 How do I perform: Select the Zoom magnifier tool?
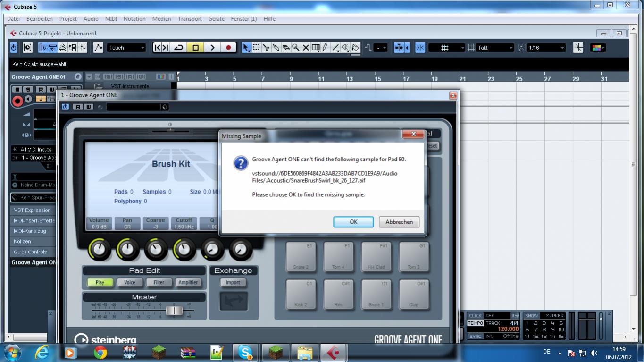click(x=296, y=48)
